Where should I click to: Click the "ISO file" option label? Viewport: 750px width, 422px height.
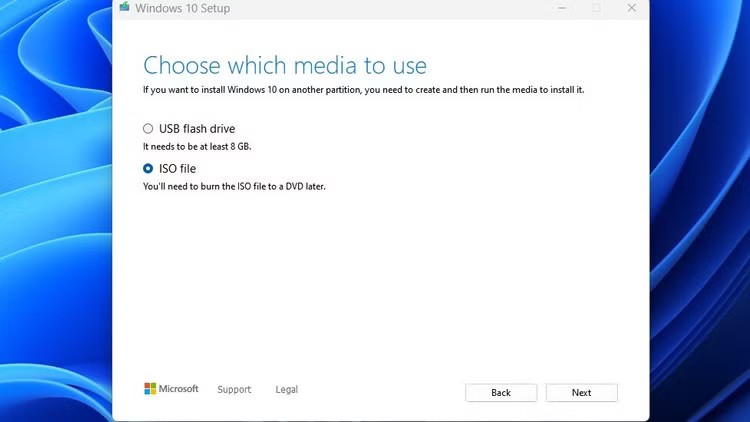click(177, 169)
